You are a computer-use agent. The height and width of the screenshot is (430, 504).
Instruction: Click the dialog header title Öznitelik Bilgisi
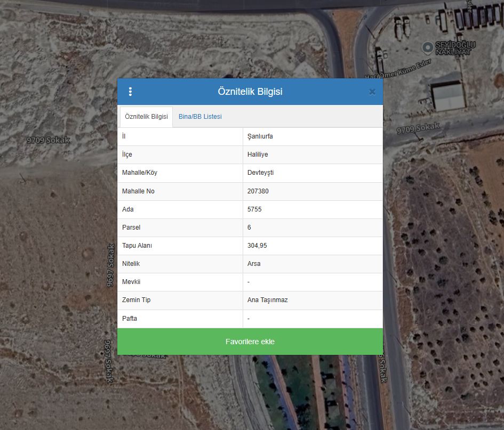click(x=250, y=92)
